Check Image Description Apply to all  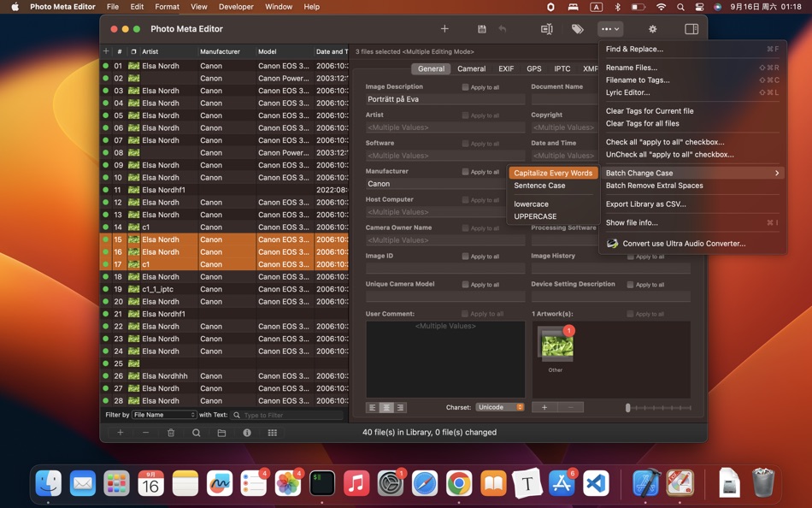click(x=465, y=87)
